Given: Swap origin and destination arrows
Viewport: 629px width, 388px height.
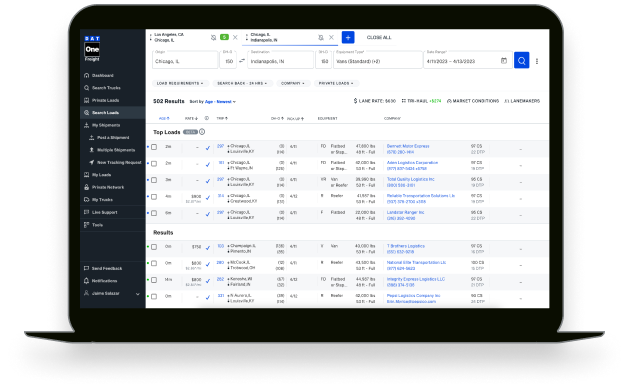Looking at the screenshot, I should [x=241, y=61].
